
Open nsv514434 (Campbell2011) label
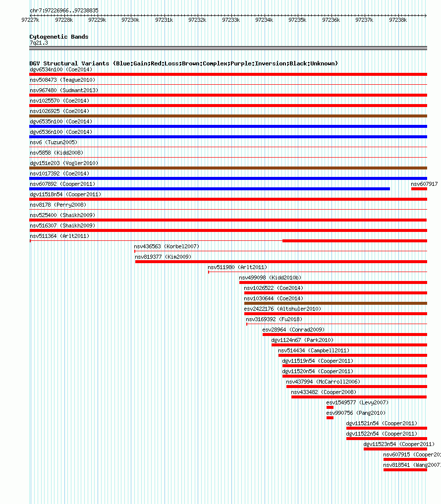(314, 350)
